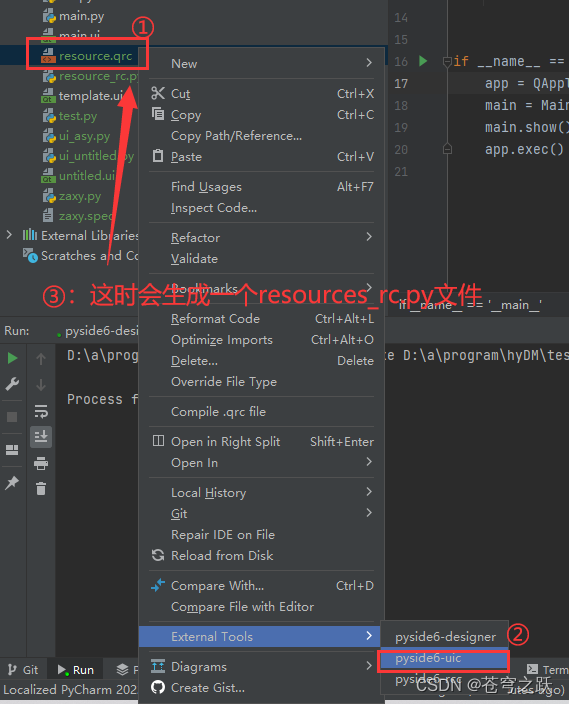The width and height of the screenshot is (569, 704).
Task: Open the Terminal tool window tab
Action: point(547,670)
